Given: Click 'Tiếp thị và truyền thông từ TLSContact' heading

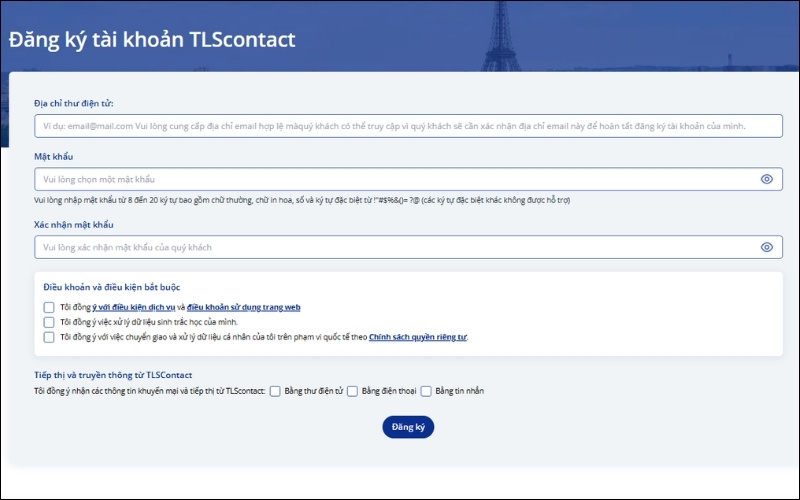Looking at the screenshot, I should pos(113,374).
